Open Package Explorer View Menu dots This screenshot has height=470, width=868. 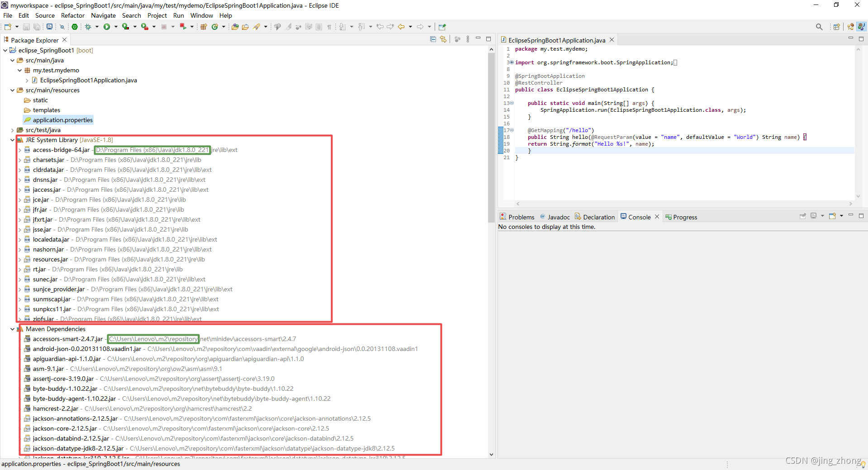tap(468, 39)
